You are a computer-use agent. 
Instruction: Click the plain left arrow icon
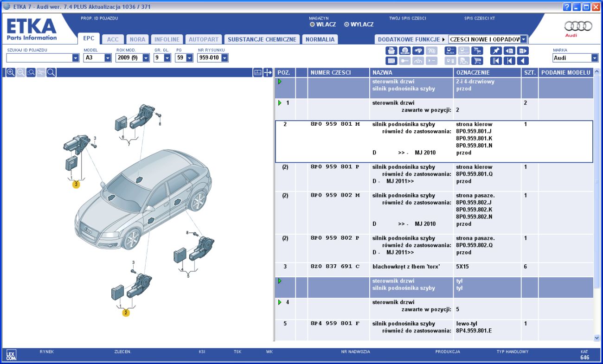point(523,61)
